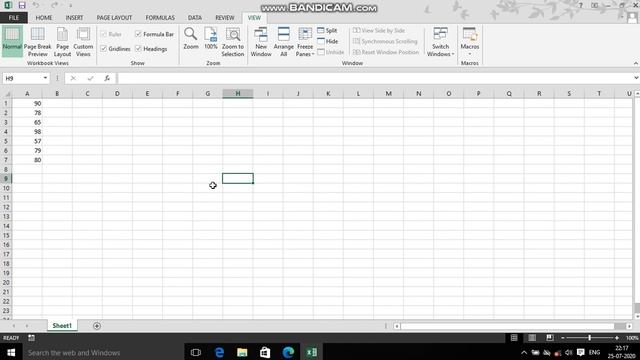
Task: Open the Name Box dropdown
Action: tap(45, 78)
